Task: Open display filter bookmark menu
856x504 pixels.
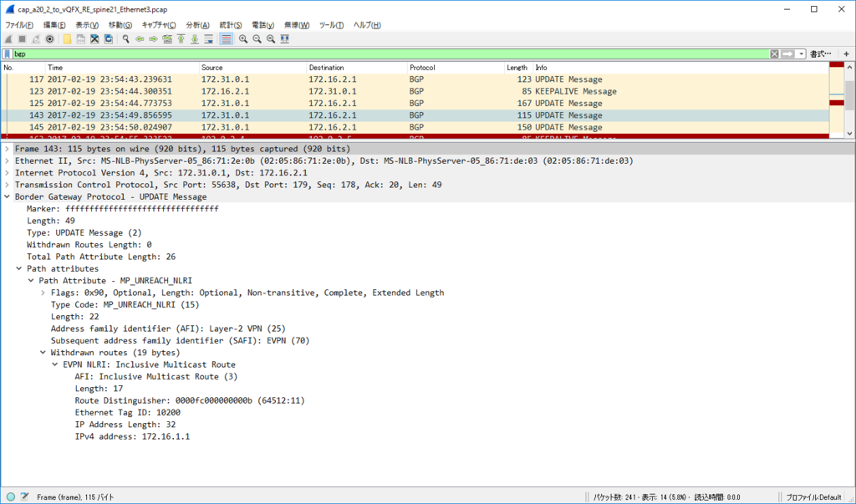Action: pos(7,54)
